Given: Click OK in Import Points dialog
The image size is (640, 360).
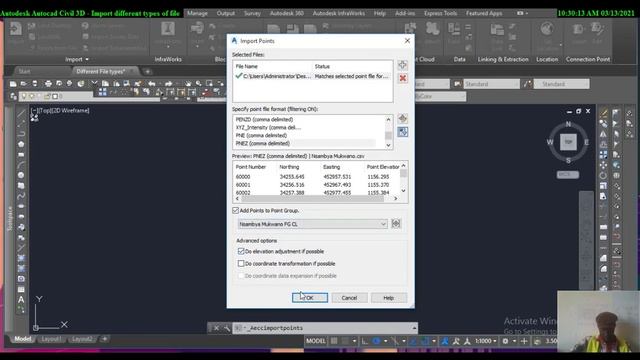Looking at the screenshot, I should 310,298.
